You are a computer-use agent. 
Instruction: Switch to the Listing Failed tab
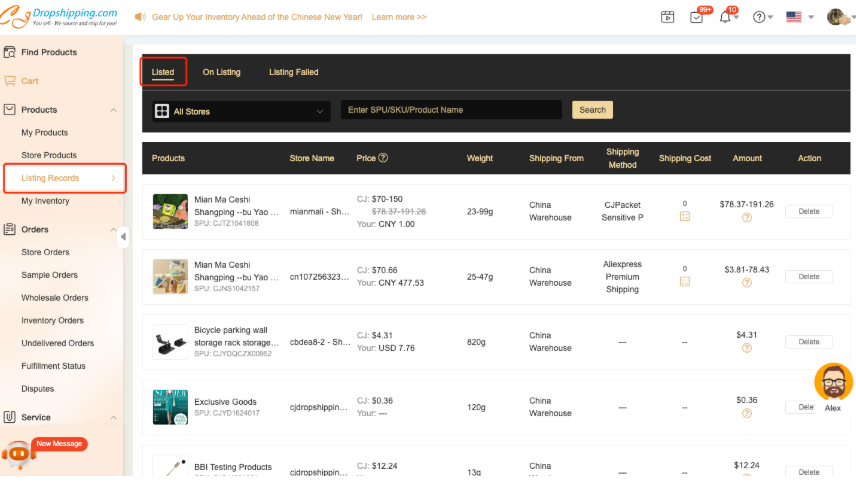[x=293, y=72]
